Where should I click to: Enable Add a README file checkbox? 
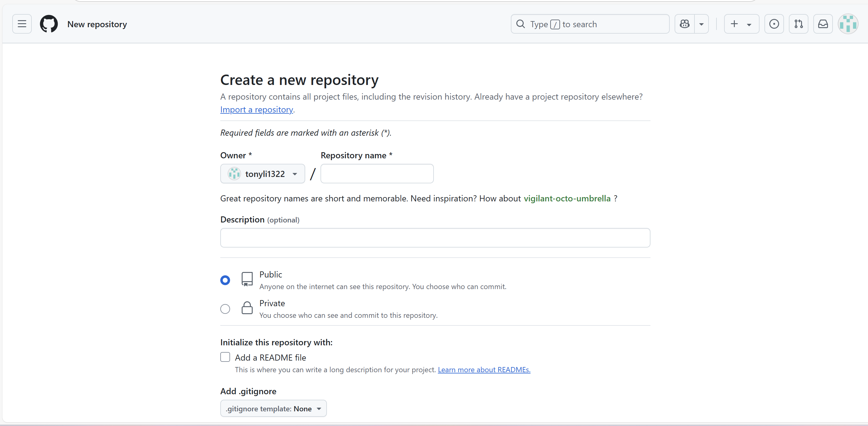coord(225,357)
